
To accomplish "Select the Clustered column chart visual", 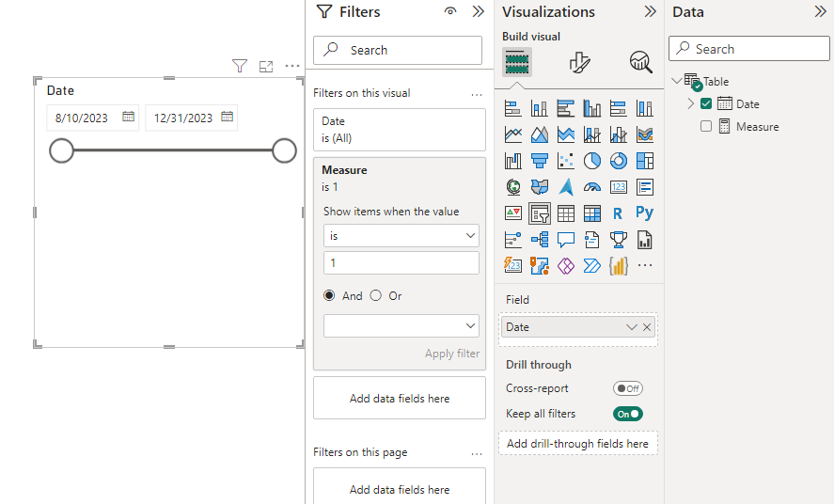I will click(x=592, y=108).
